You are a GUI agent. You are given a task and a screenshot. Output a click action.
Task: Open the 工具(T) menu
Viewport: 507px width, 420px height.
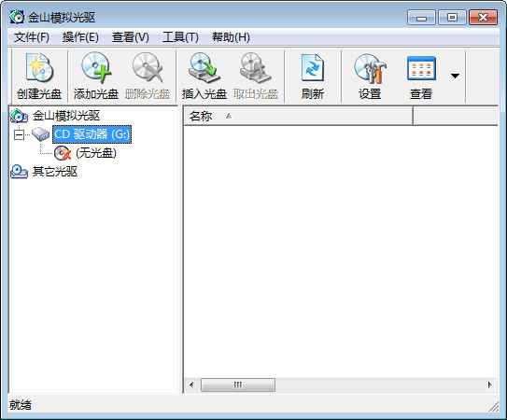point(180,37)
